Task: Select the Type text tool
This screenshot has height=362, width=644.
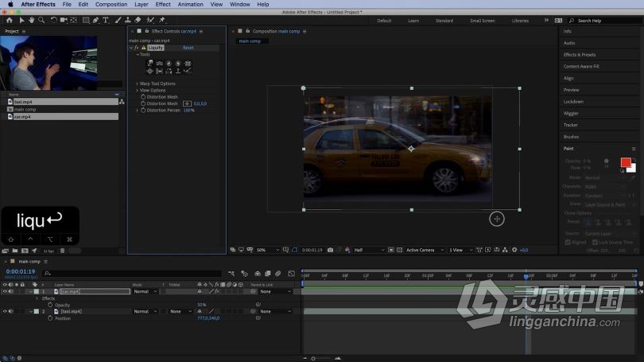Action: [x=106, y=20]
